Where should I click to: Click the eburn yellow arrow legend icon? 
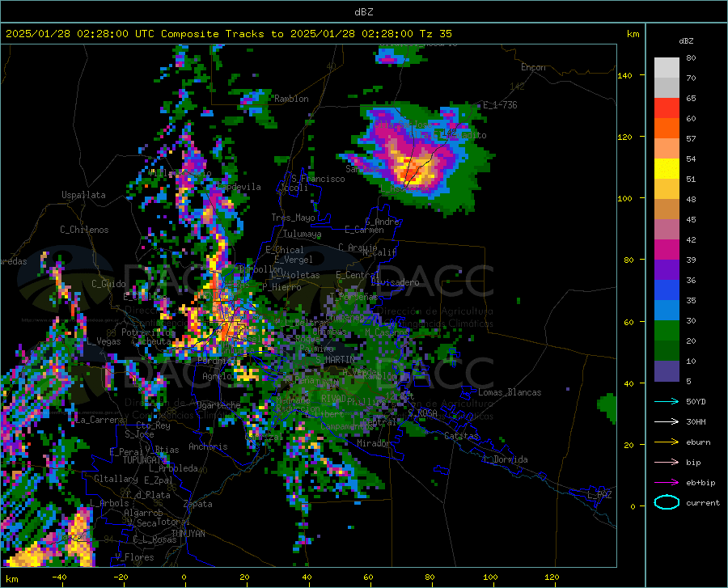coord(667,442)
